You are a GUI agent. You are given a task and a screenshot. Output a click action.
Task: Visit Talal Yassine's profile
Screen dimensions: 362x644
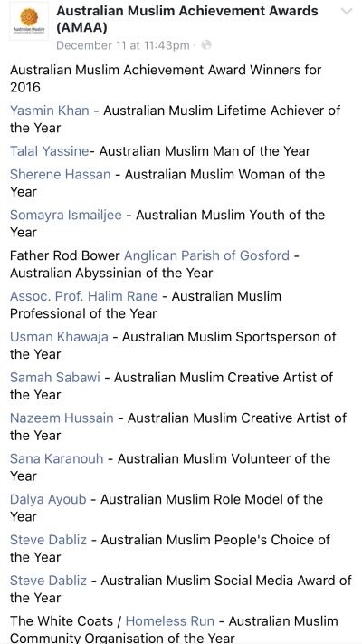(49, 151)
